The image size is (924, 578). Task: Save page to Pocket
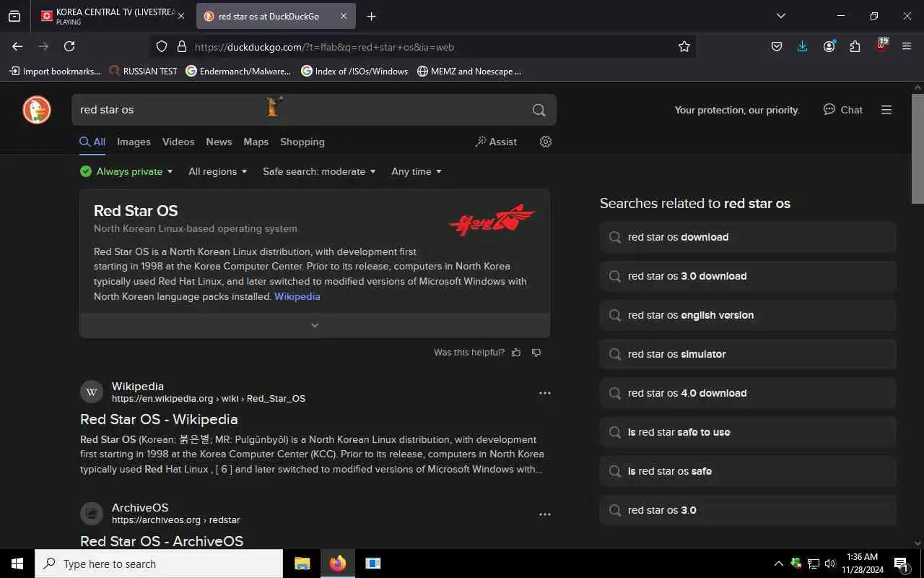pos(777,46)
